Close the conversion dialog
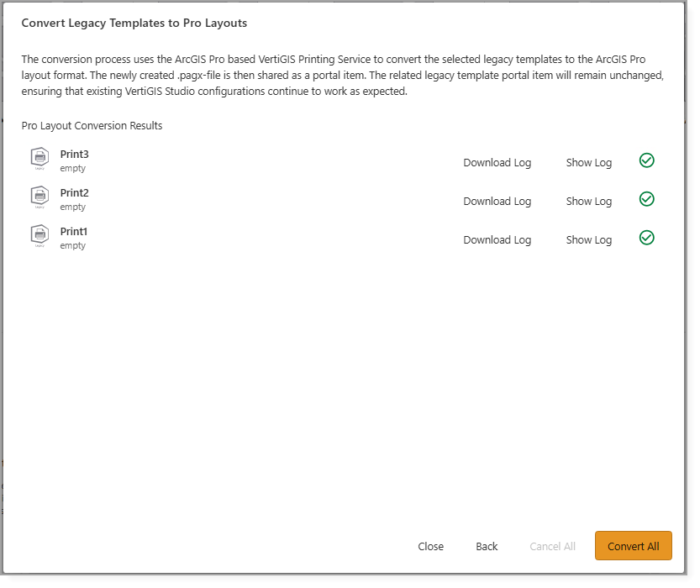Viewport: 700px width, 588px height. click(x=430, y=546)
